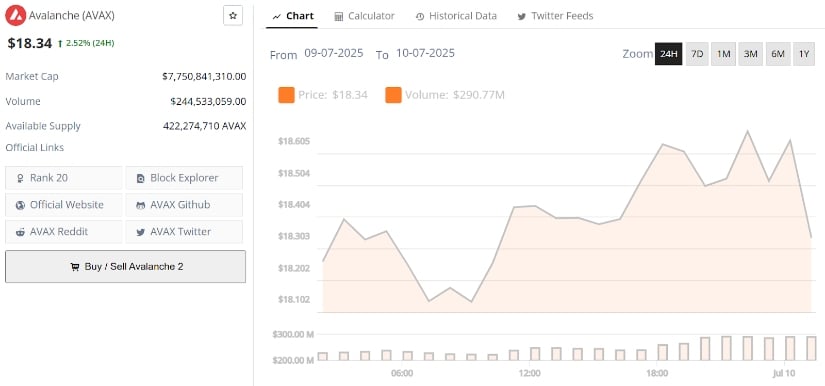The width and height of the screenshot is (825, 386).
Task: Open the AVAX Github link
Action: click(x=184, y=205)
